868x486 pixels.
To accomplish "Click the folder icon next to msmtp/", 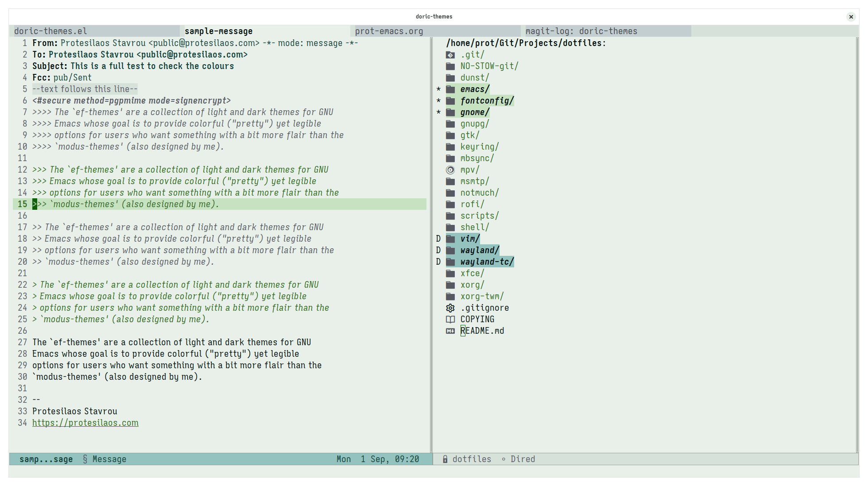I will click(x=450, y=181).
